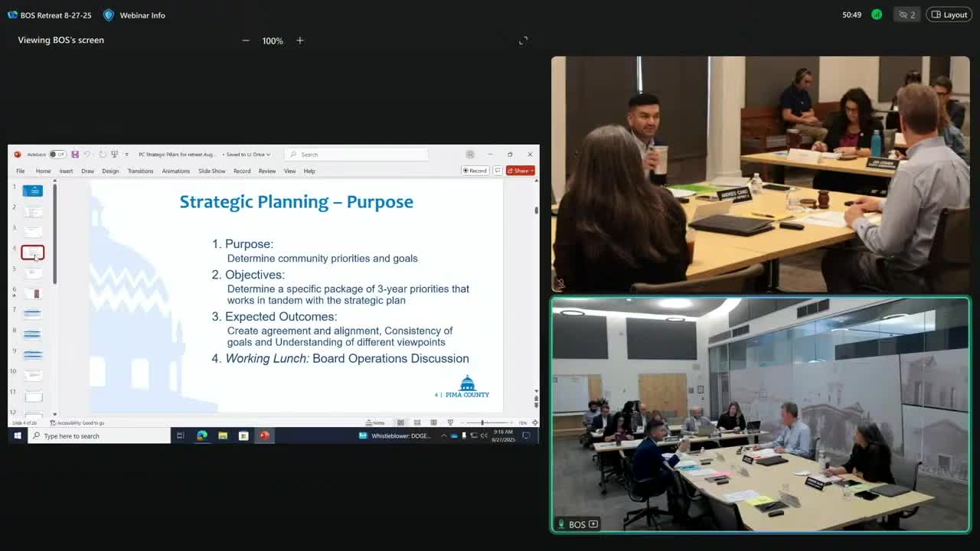Click the 'Type here to search' taskbar box
This screenshot has width=980, height=551.
pyautogui.click(x=99, y=435)
